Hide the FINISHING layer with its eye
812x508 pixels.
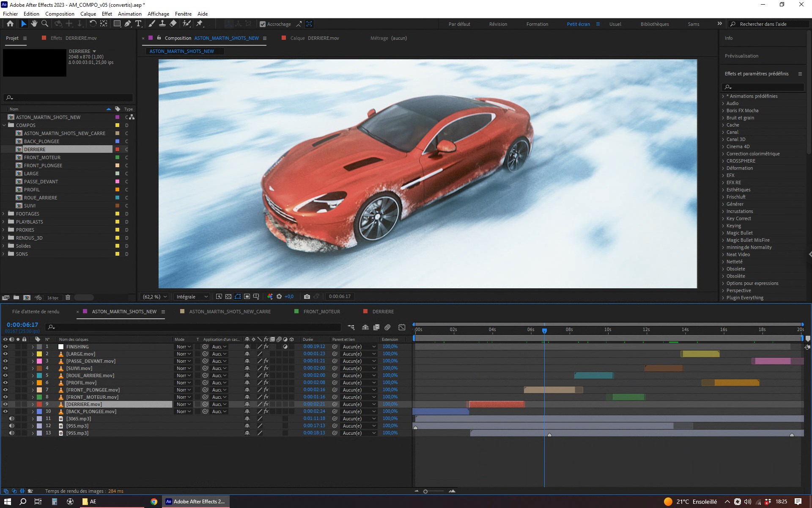[5, 347]
